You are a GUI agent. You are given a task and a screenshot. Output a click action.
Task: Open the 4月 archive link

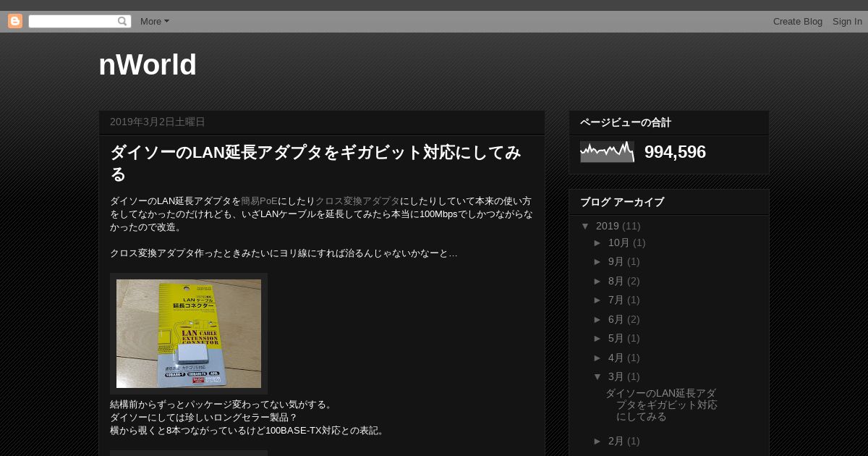pos(616,358)
